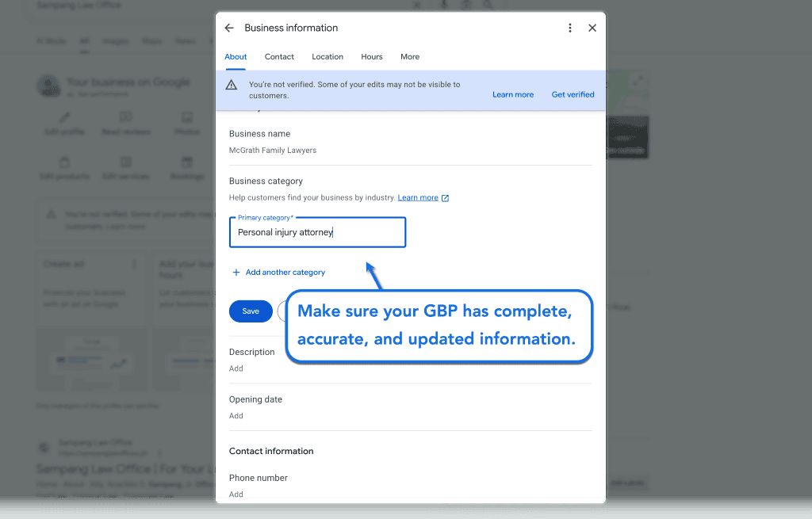This screenshot has height=519, width=812.
Task: Click the profile avatar beside Your business on Google
Action: click(48, 86)
